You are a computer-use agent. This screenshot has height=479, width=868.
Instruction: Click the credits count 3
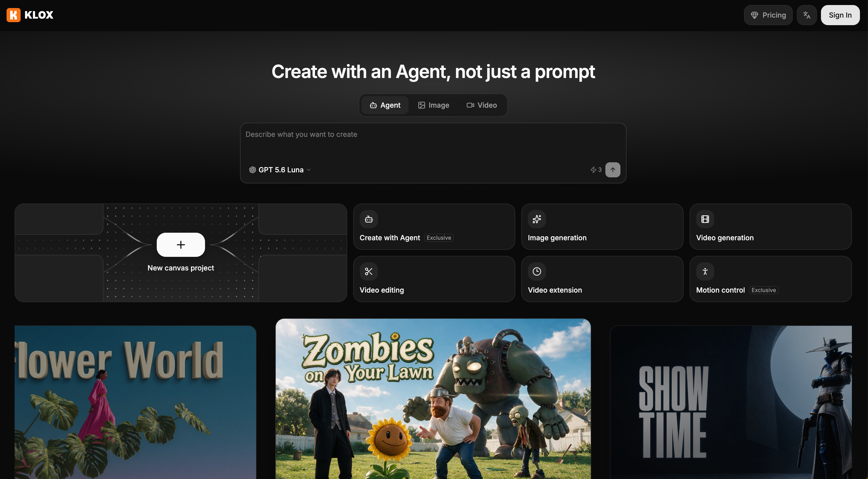point(600,170)
